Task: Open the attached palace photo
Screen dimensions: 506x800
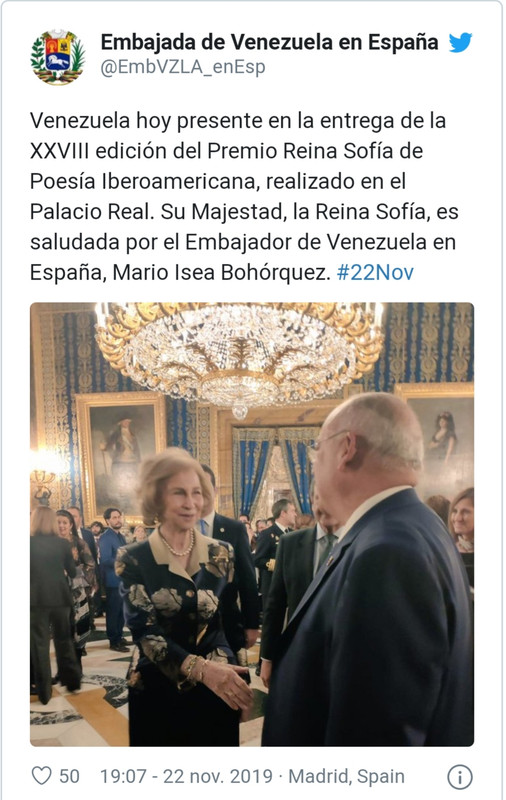Action: tap(252, 524)
